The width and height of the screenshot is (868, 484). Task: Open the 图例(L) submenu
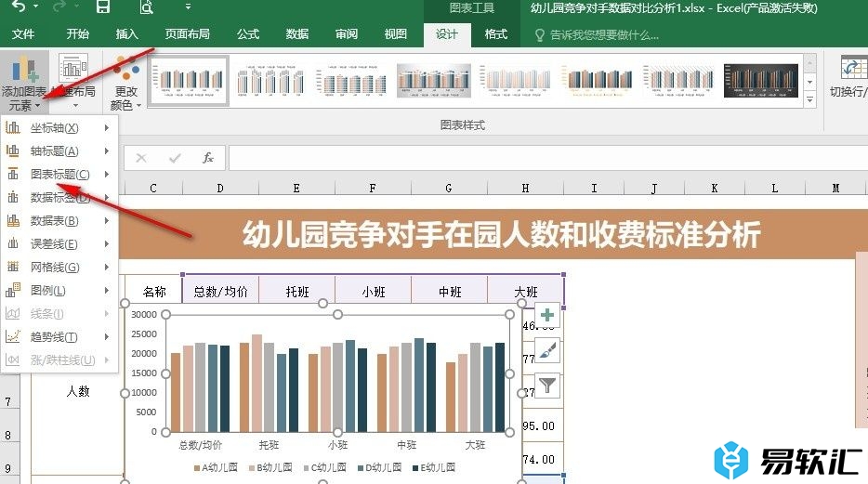point(59,291)
